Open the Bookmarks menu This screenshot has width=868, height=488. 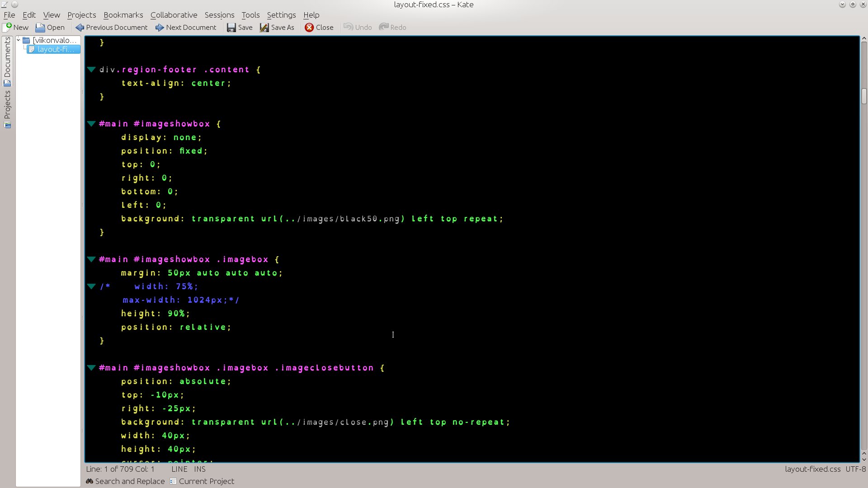(123, 15)
